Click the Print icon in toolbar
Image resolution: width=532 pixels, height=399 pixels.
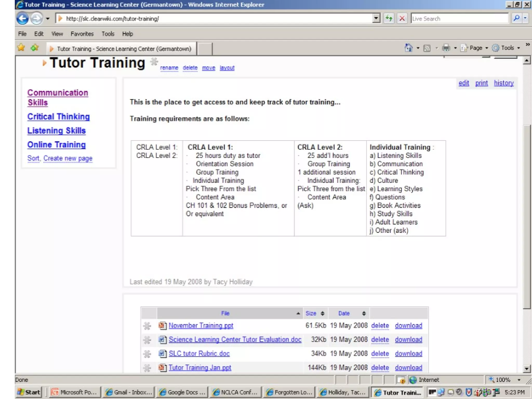[x=446, y=48]
